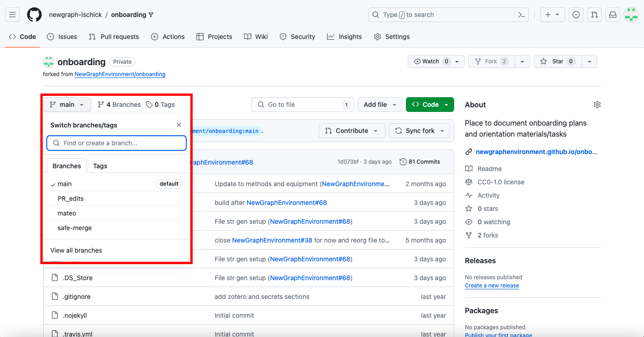Click the newgraph-lschick owner link

click(x=76, y=15)
